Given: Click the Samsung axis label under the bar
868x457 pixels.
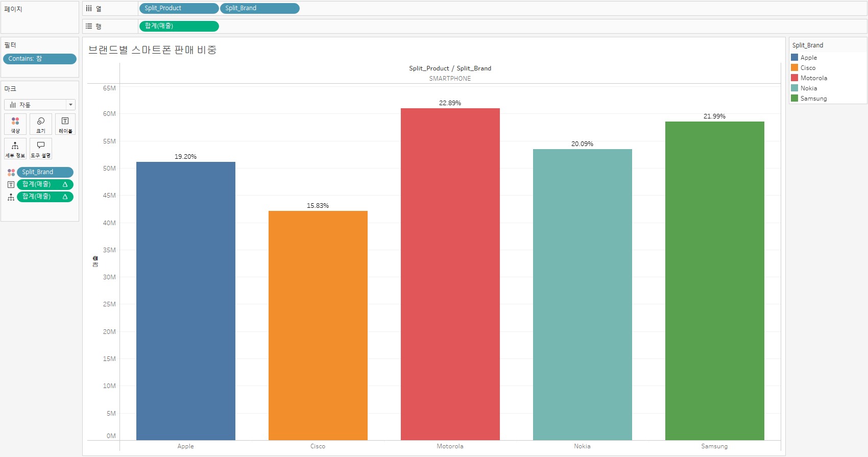Looking at the screenshot, I should [x=715, y=446].
